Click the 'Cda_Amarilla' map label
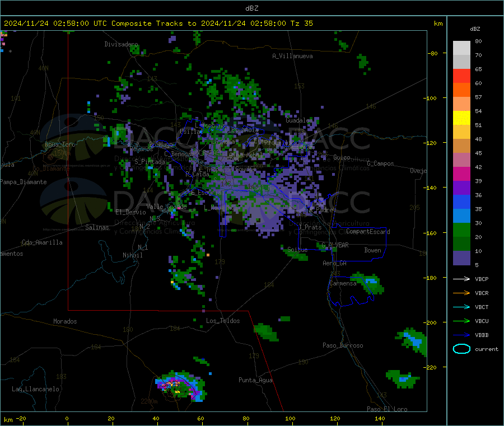Viewport: 504px width, 426px height. pos(42,242)
